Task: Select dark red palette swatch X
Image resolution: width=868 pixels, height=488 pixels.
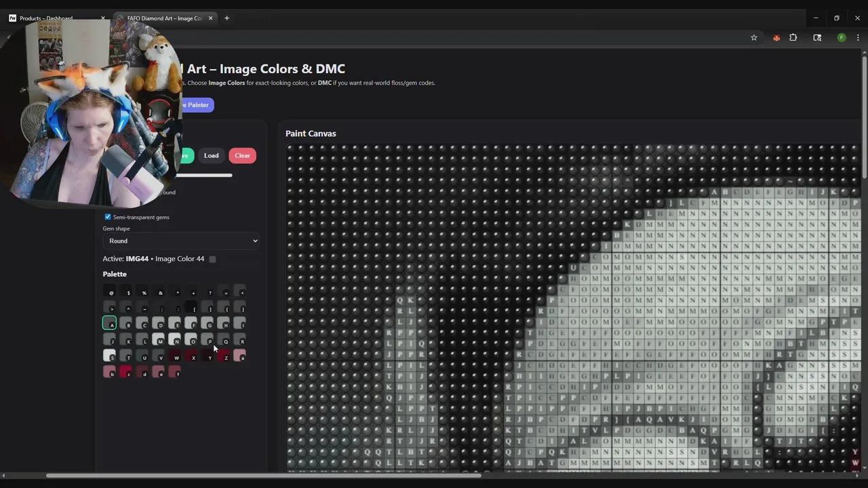Action: (191, 355)
